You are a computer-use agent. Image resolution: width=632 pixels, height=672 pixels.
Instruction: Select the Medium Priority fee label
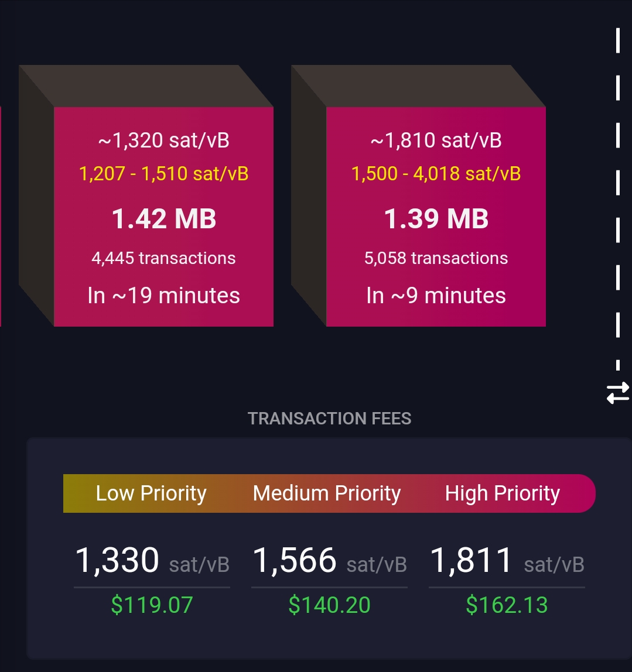[327, 493]
